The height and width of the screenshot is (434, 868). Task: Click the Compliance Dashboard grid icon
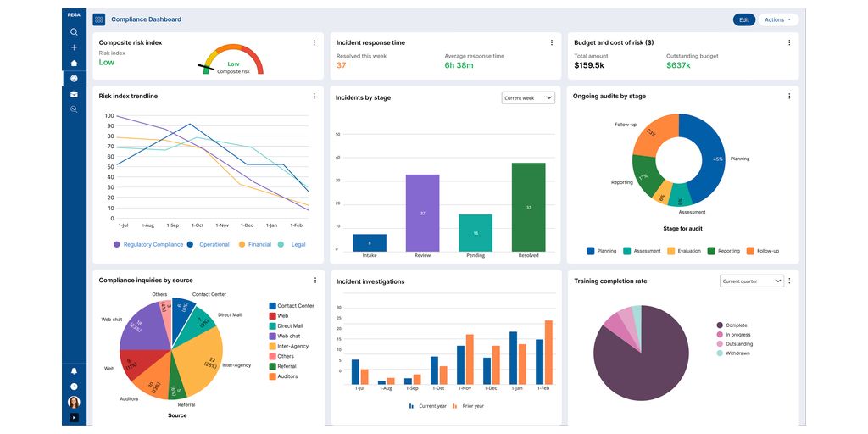99,19
